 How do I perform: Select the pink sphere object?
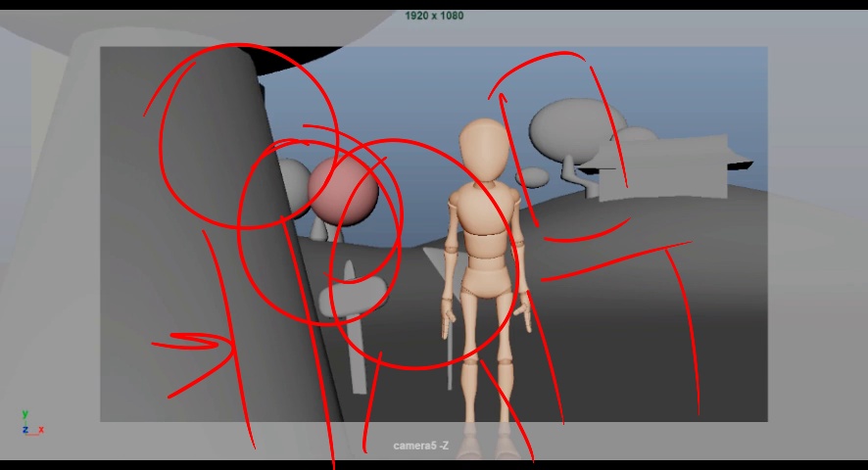tap(343, 190)
